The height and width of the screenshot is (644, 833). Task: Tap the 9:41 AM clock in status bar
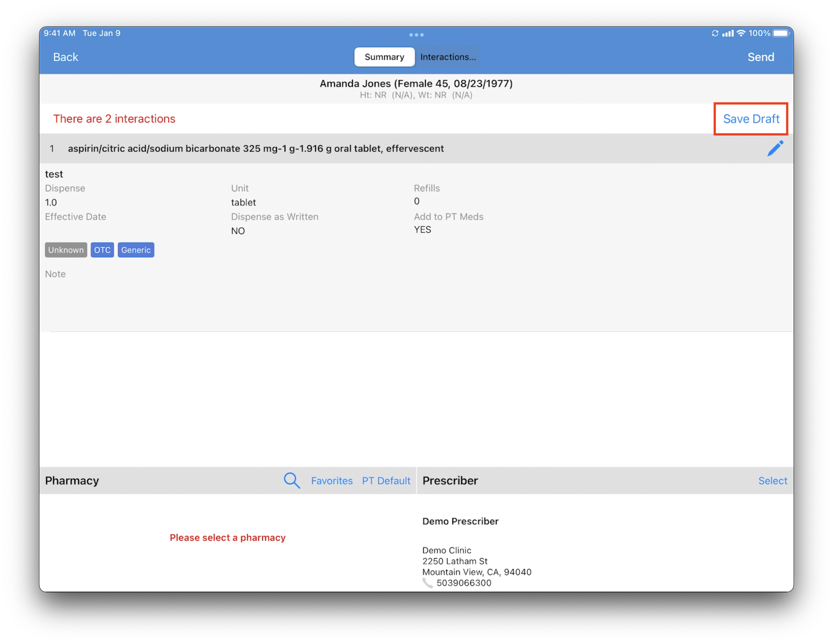[x=59, y=33]
